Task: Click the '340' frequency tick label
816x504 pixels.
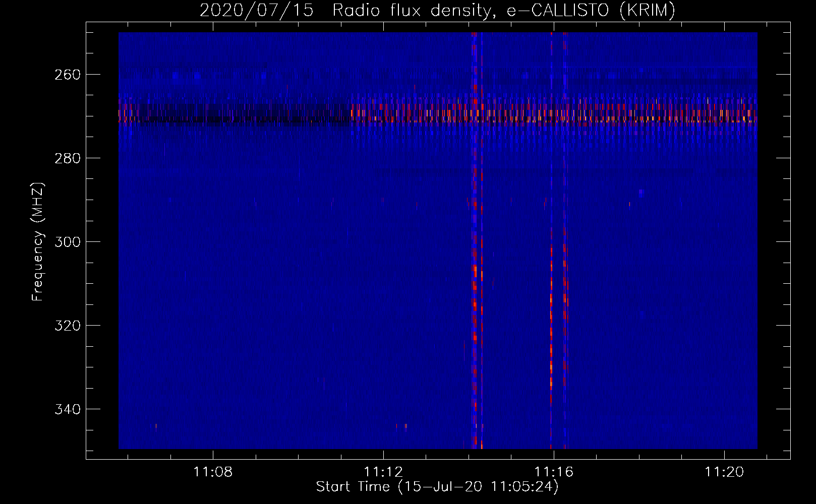Action: pos(68,409)
